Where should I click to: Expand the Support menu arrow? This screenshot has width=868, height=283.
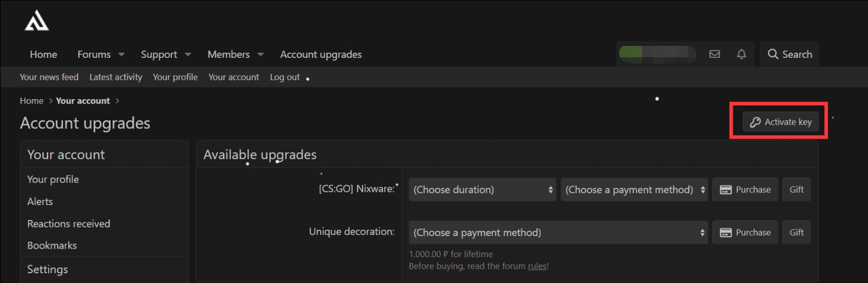[x=188, y=55]
